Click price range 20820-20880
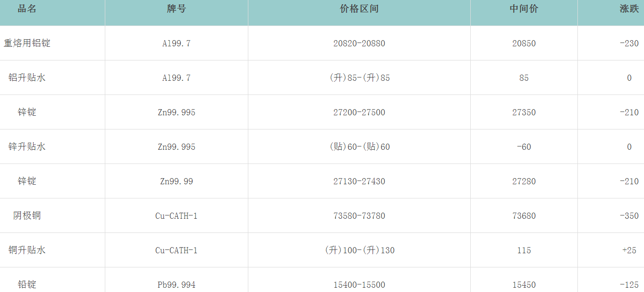Image resolution: width=644 pixels, height=292 pixels. 359,43
